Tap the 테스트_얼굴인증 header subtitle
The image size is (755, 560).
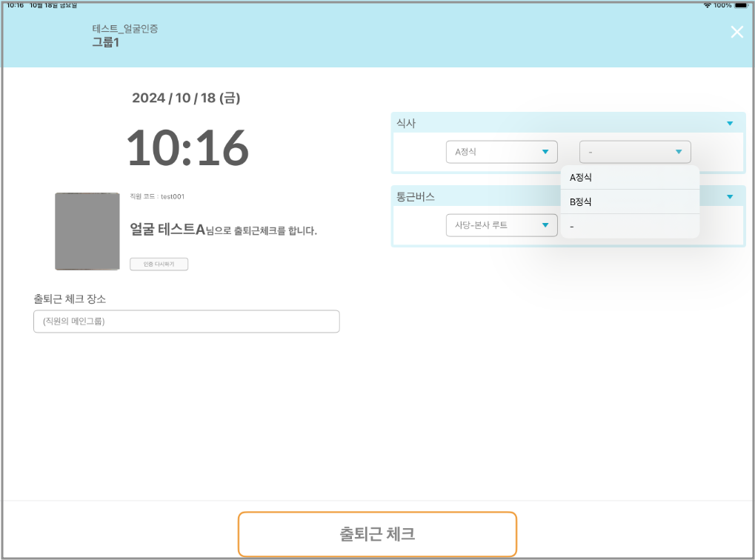pos(124,29)
